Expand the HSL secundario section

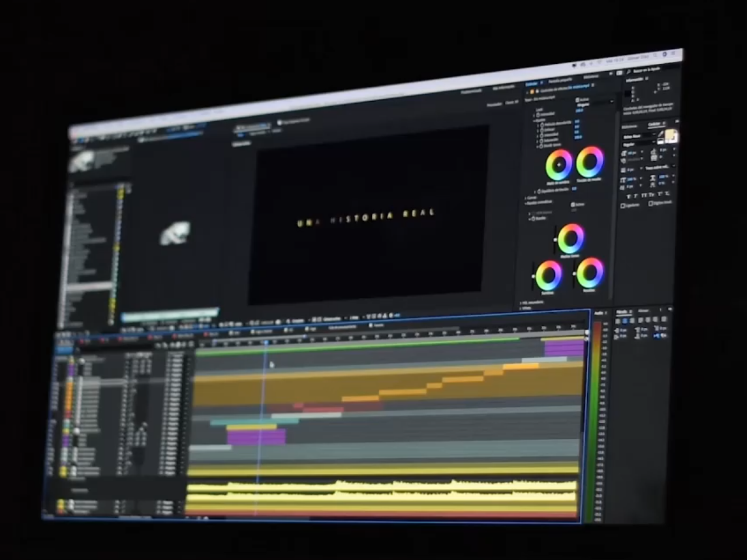(x=521, y=302)
